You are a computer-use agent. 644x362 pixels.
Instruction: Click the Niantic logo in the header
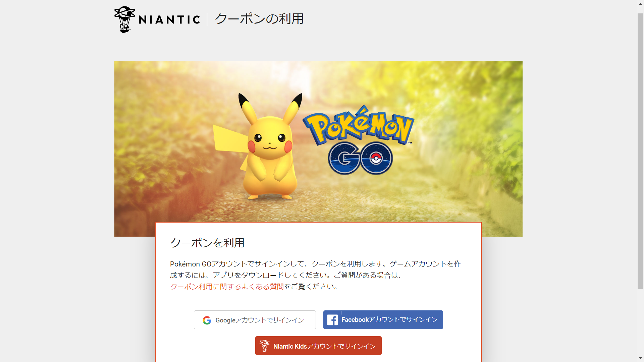pos(157,19)
